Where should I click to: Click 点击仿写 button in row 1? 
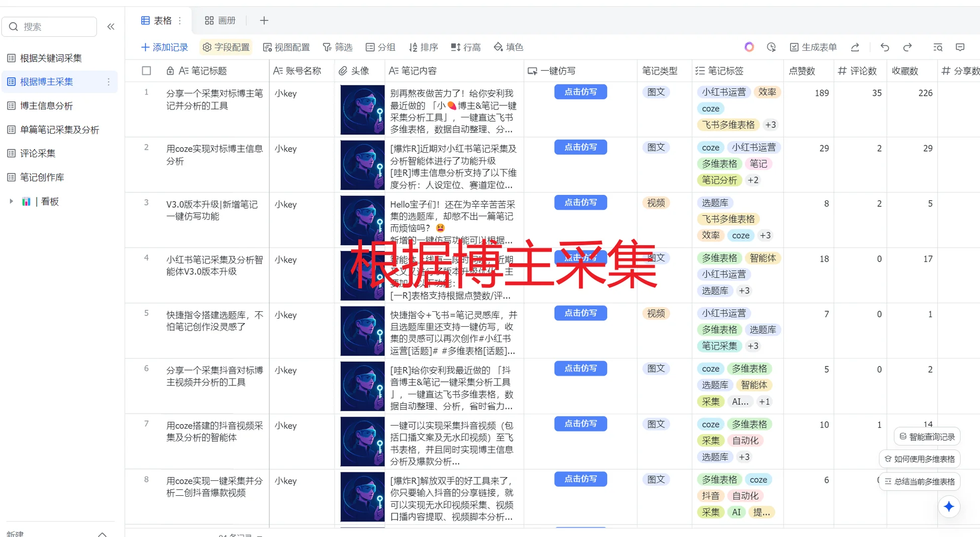[x=580, y=92]
